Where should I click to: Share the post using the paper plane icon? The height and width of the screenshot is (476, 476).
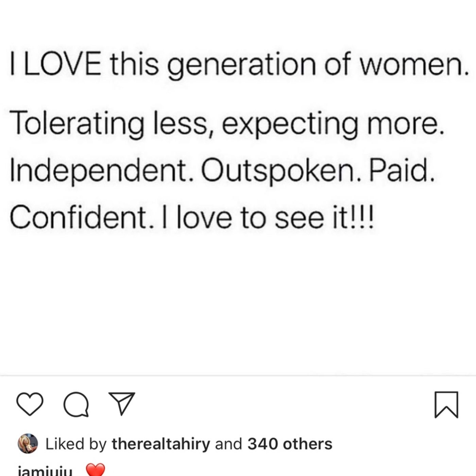(122, 404)
